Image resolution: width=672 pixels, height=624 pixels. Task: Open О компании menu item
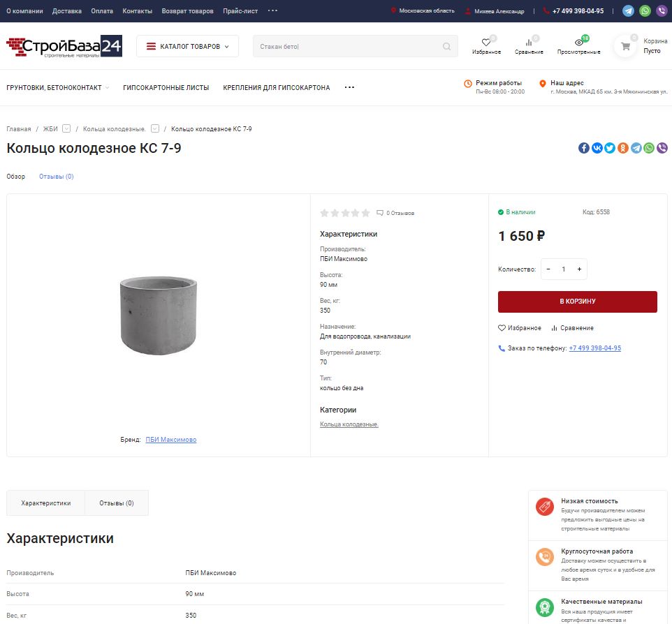coord(24,11)
